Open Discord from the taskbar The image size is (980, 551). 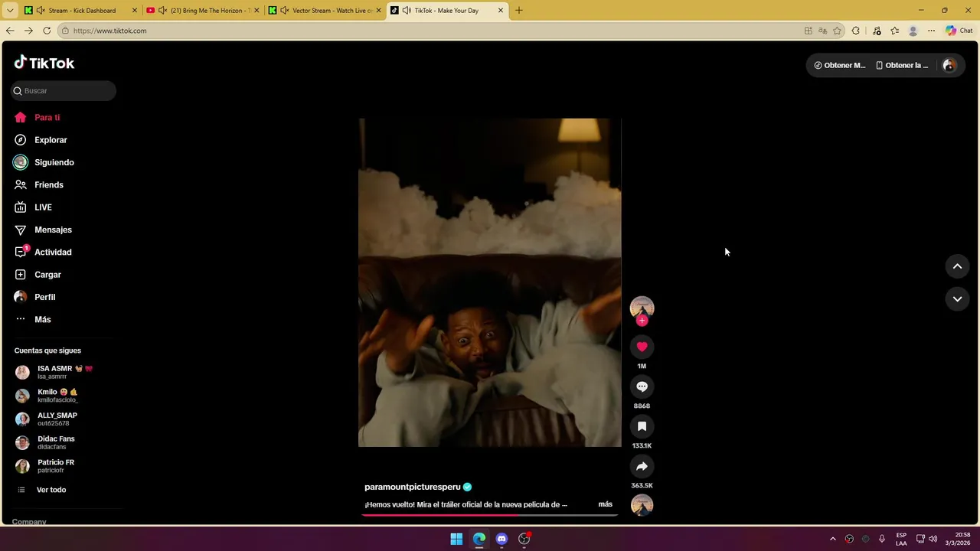pos(501,539)
